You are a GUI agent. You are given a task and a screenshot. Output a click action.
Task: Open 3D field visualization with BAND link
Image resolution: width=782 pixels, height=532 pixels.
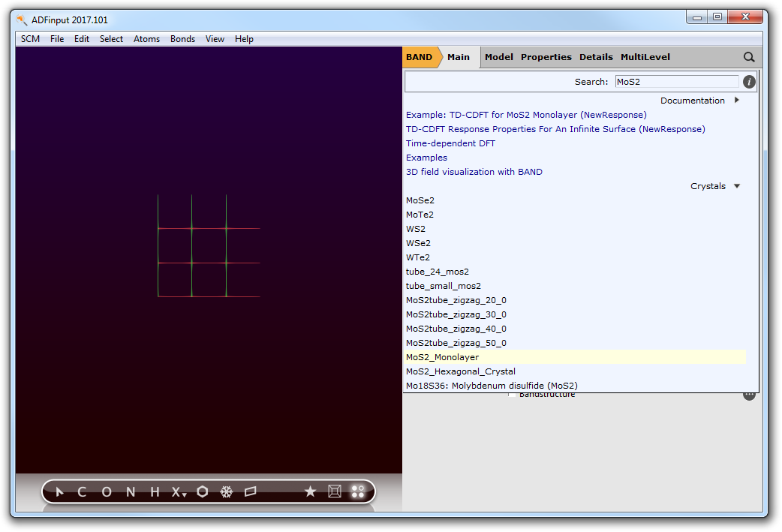coord(474,172)
